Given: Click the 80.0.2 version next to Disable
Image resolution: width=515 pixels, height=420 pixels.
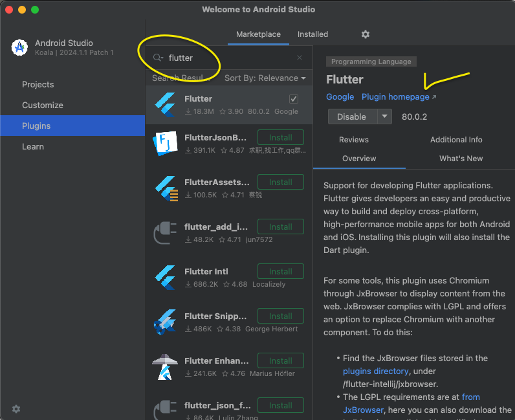Looking at the screenshot, I should click(414, 117).
